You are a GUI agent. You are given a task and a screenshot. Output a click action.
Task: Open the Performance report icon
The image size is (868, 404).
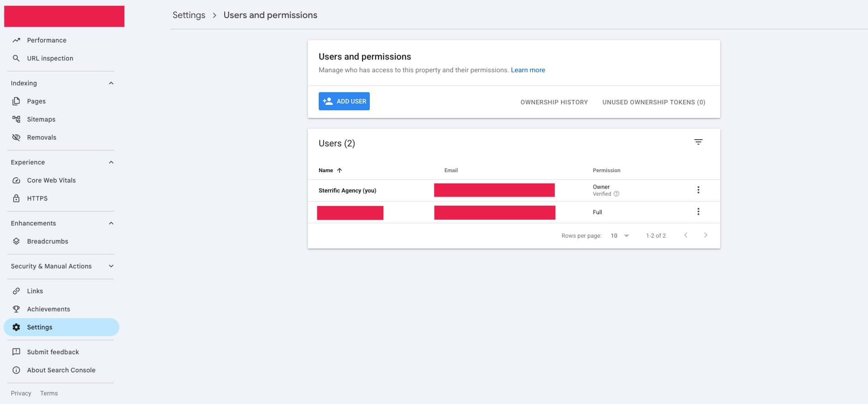(x=16, y=40)
